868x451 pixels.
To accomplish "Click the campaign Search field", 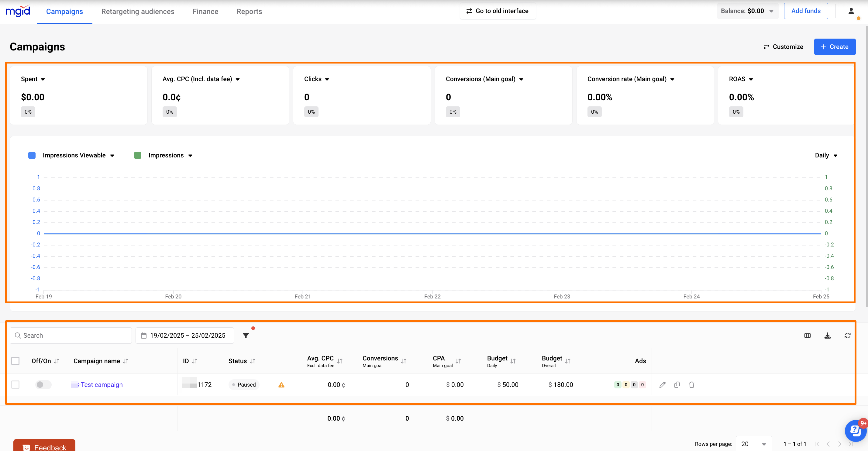I will click(x=71, y=336).
